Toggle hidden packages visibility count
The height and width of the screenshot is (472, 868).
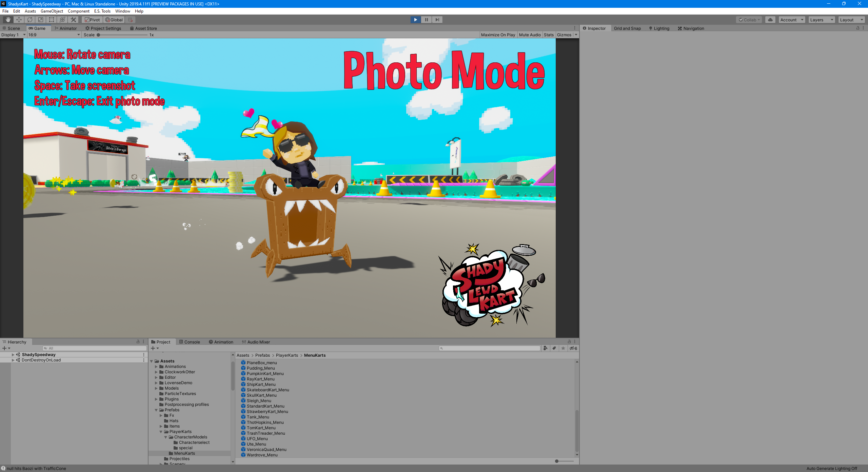573,348
